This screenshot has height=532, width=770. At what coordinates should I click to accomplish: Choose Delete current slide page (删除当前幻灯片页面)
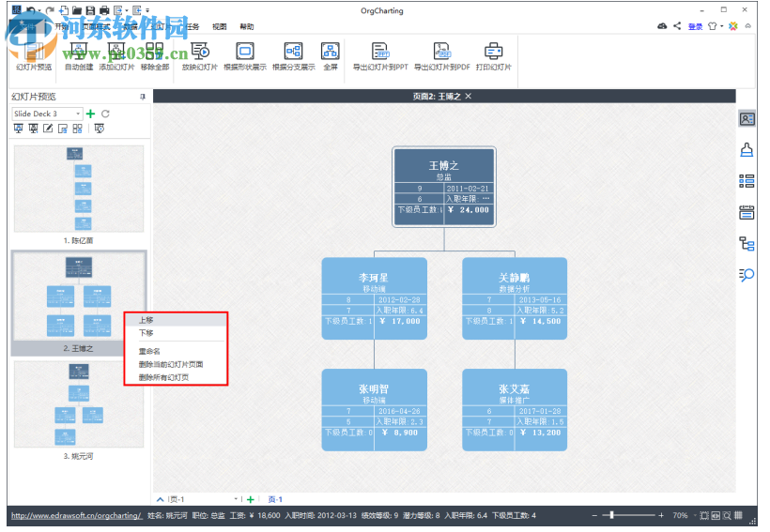click(177, 365)
